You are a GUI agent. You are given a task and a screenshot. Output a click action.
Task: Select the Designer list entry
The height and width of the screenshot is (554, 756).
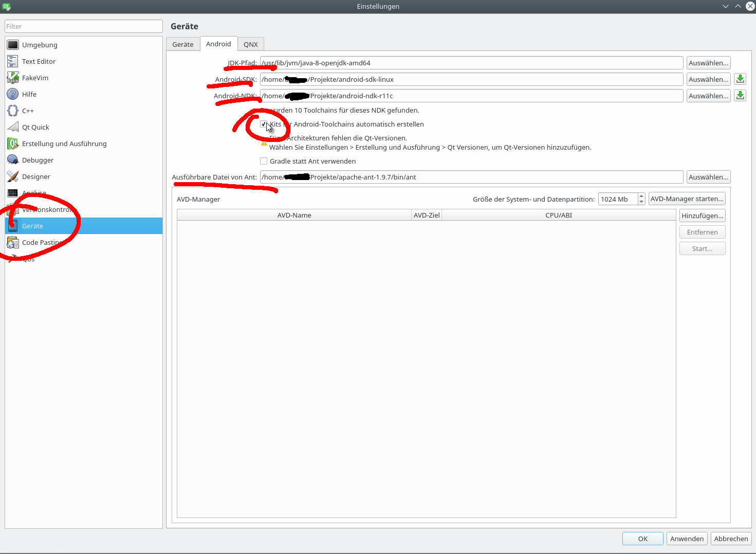pyautogui.click(x=84, y=176)
